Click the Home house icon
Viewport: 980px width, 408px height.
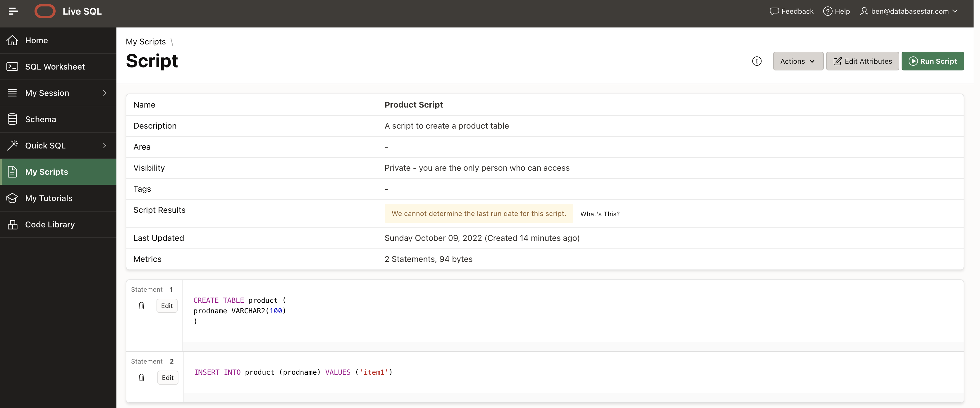(12, 40)
